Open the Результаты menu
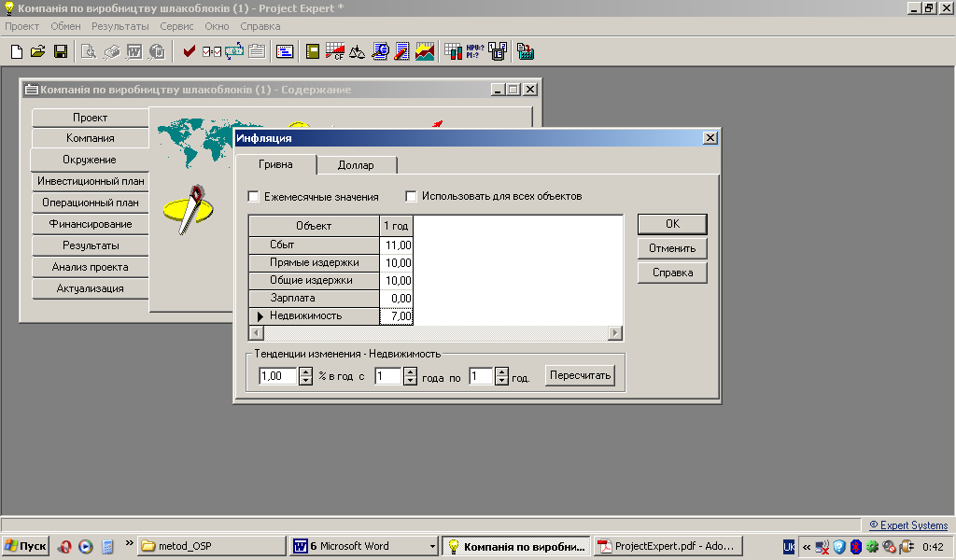This screenshot has width=956, height=560. click(120, 26)
